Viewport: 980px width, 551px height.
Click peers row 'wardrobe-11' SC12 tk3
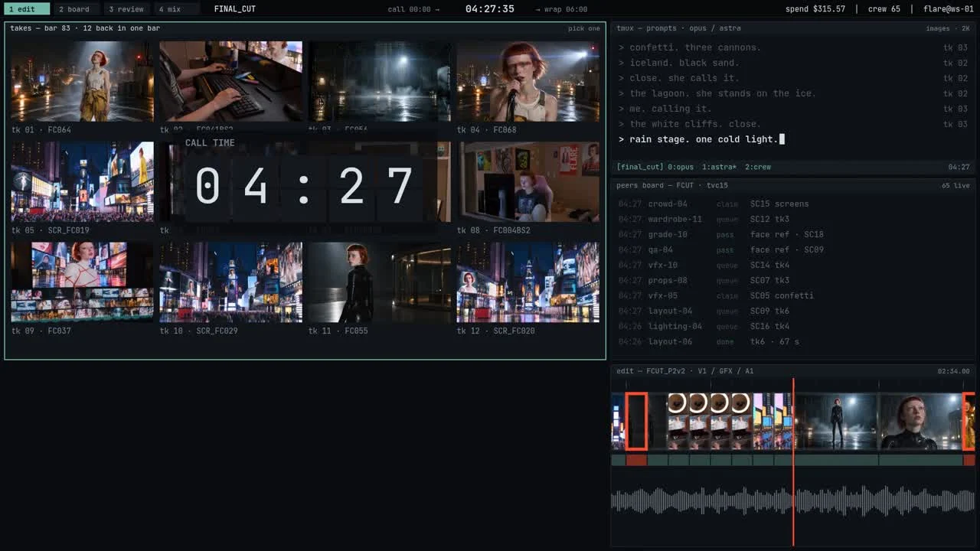(x=793, y=219)
